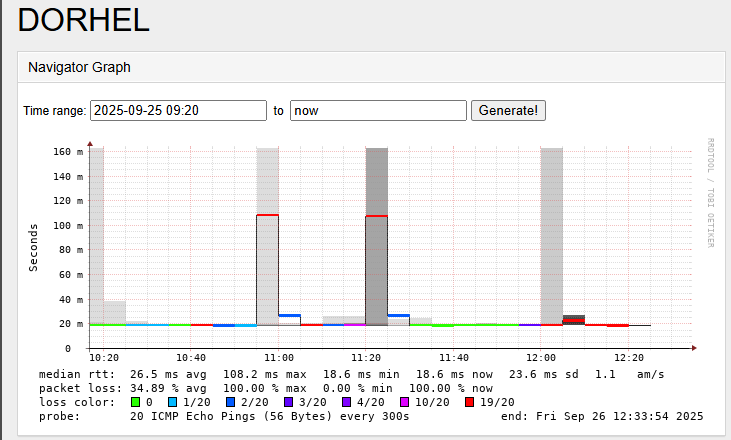Click the red spike peak near 11:00
The image size is (731, 440).
[x=267, y=215]
